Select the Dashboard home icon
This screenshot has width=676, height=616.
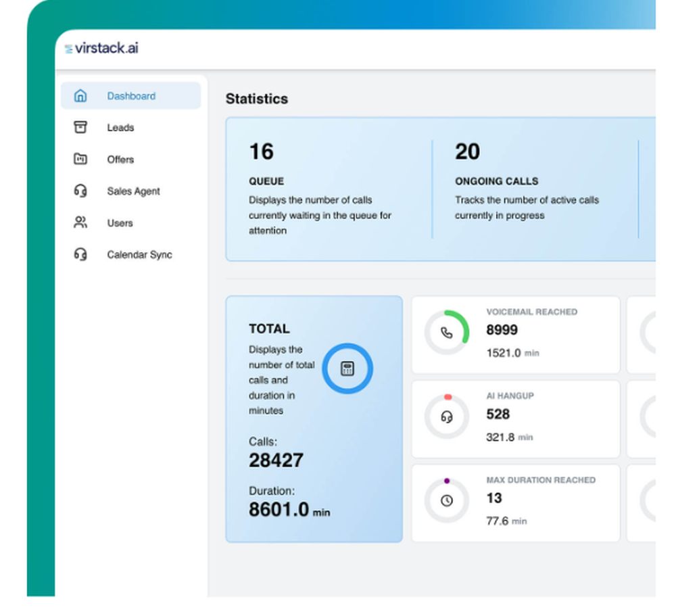coord(80,95)
